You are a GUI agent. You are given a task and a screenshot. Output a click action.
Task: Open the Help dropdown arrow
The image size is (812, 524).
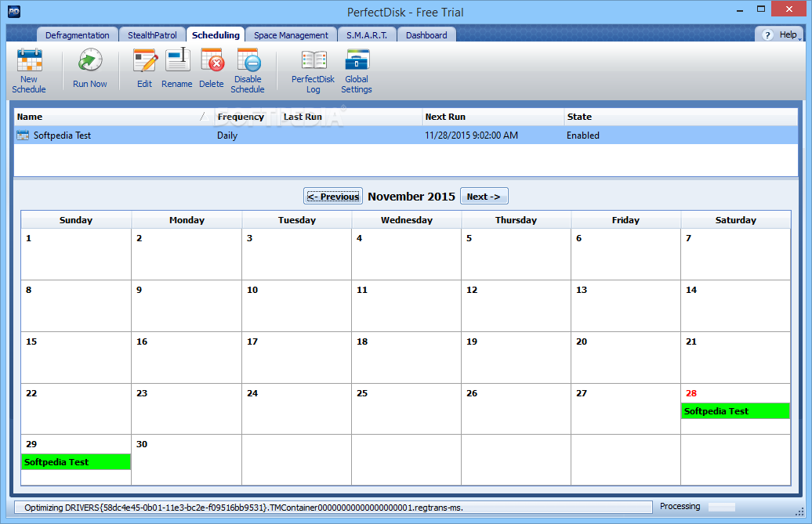point(800,39)
